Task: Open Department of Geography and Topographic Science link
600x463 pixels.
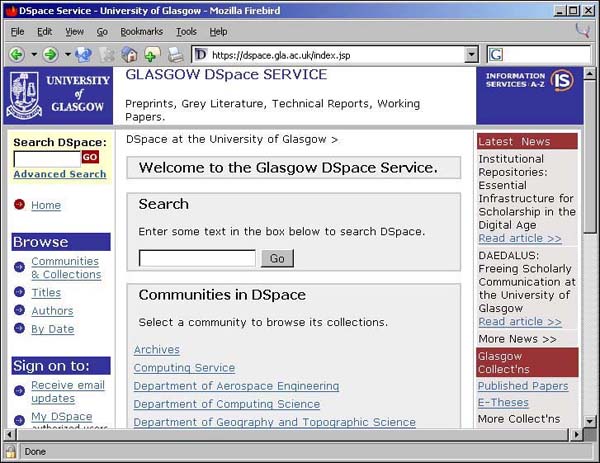Action: click(x=274, y=422)
